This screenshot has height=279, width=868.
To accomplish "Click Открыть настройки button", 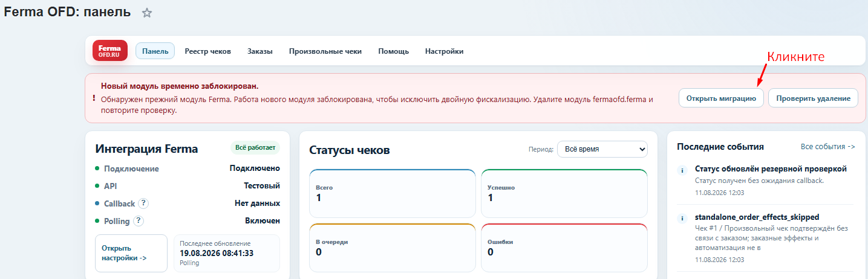I will 131,253.
